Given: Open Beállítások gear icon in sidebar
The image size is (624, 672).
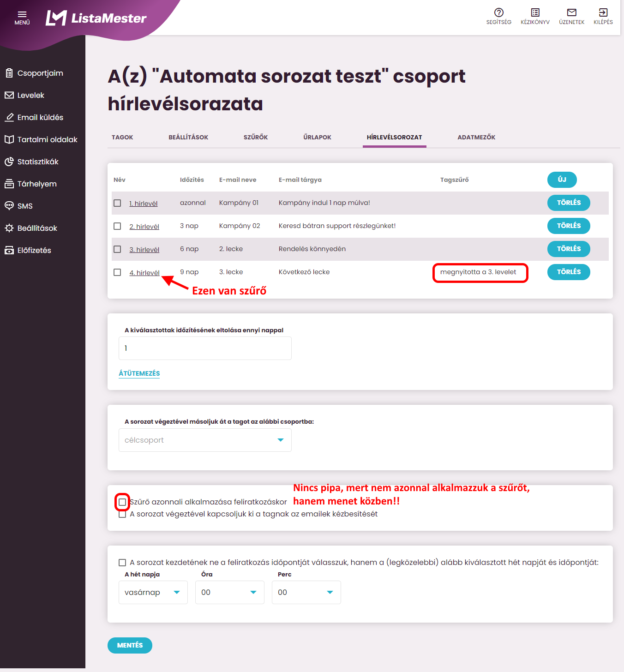Looking at the screenshot, I should tap(9, 228).
